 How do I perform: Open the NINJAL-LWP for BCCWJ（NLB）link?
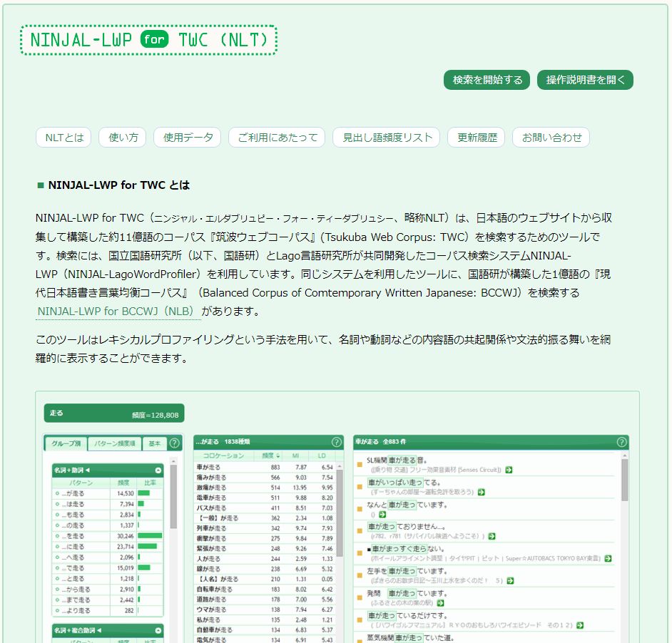point(116,312)
